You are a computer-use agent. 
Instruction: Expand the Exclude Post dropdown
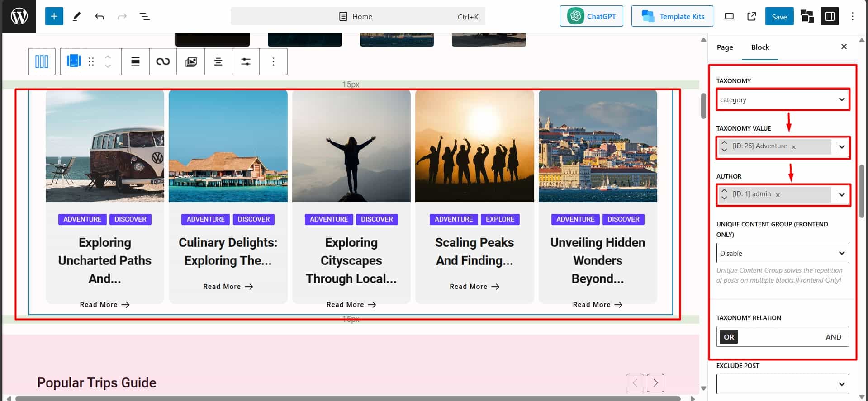click(842, 384)
